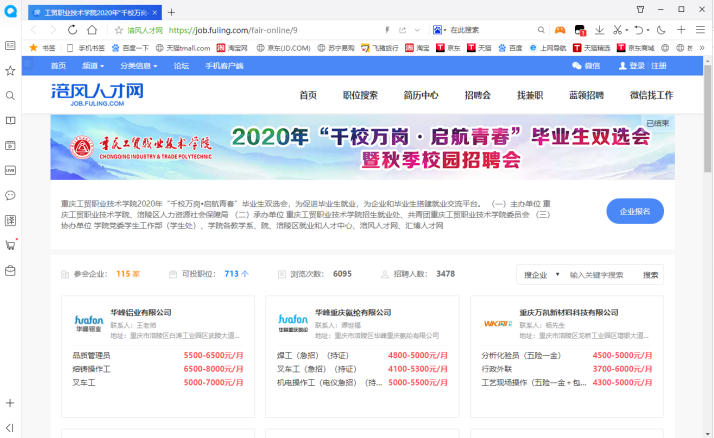Expand address bar dropdown chevron
Image resolution: width=714 pixels, height=438 pixels.
click(417, 30)
